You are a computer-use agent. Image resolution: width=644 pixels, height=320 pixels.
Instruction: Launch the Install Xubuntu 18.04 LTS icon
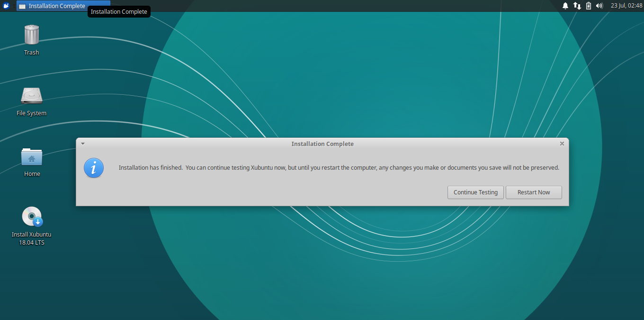[32, 217]
